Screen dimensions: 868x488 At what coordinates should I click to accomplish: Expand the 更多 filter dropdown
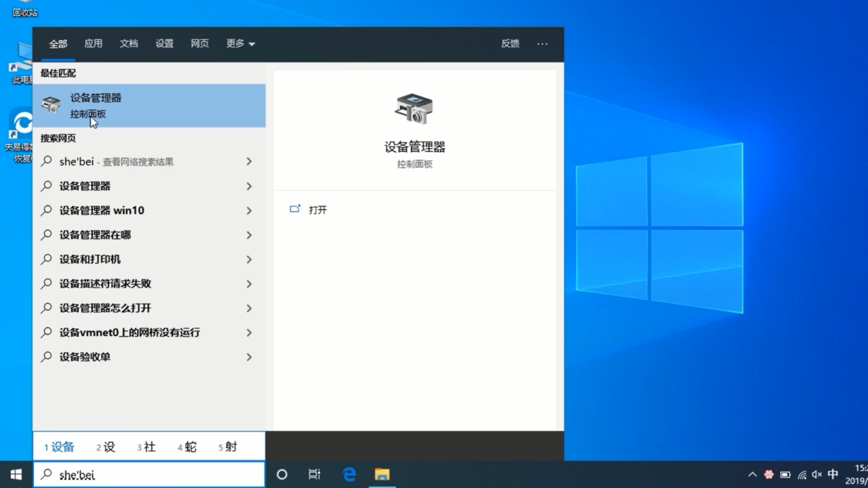point(239,43)
